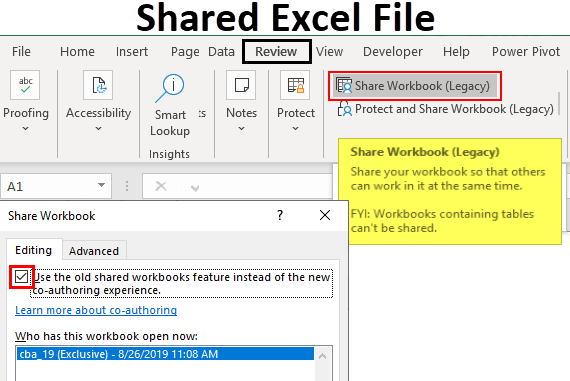Screen dimensions: 570x381
Task: Click the Name Box showing A1
Action: click(x=56, y=186)
